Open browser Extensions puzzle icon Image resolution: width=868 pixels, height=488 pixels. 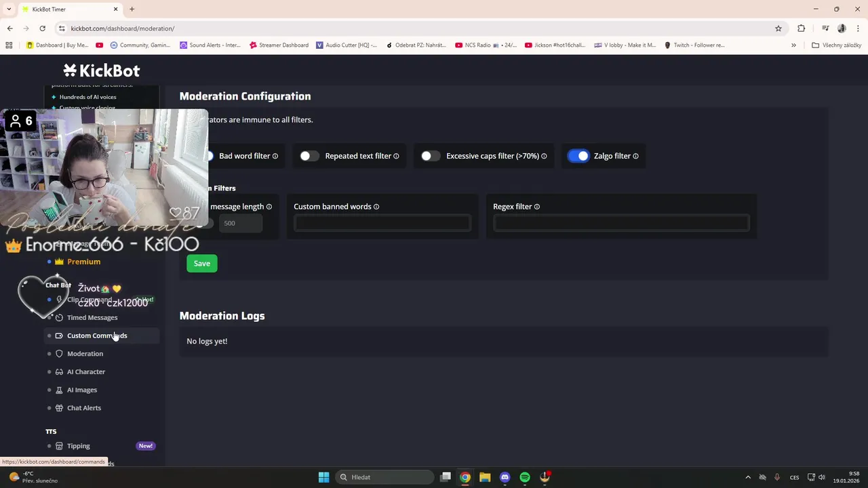click(802, 28)
